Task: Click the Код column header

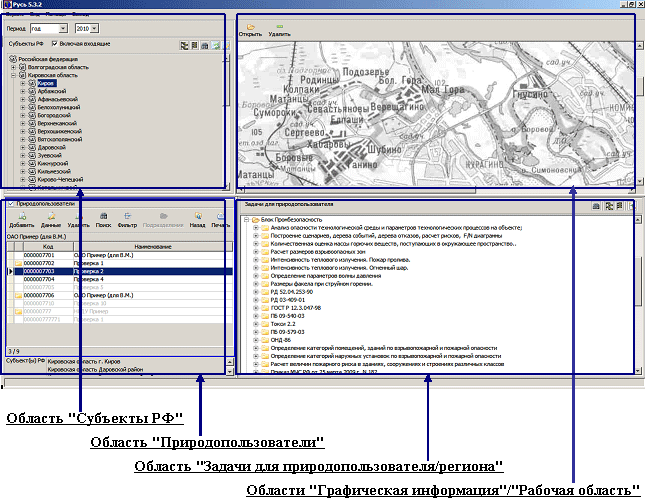Action: pos(47,245)
